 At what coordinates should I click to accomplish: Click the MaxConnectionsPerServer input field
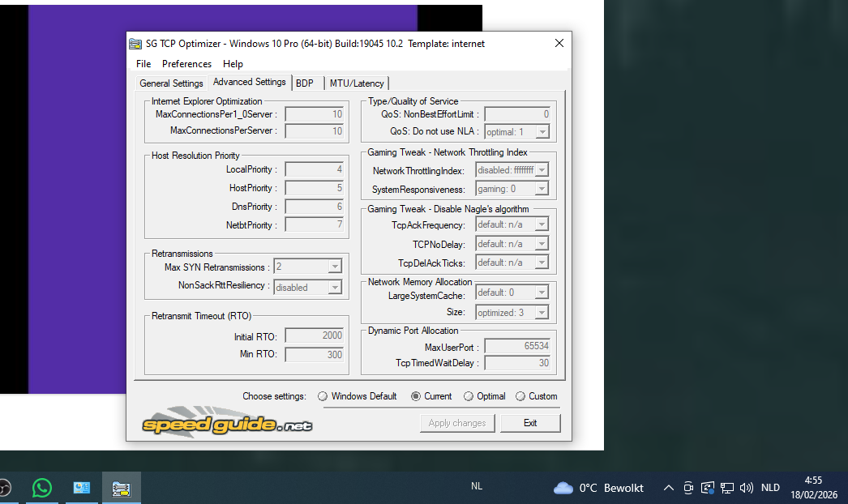pos(315,131)
